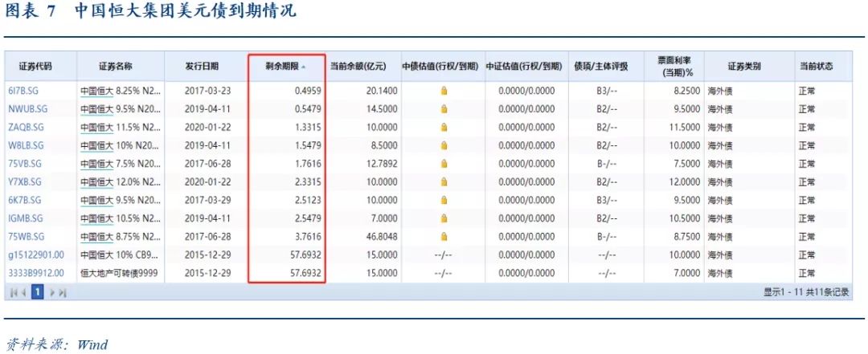Open security code 3333B9912.00
Viewport: 868px width, 354px height.
[x=36, y=273]
